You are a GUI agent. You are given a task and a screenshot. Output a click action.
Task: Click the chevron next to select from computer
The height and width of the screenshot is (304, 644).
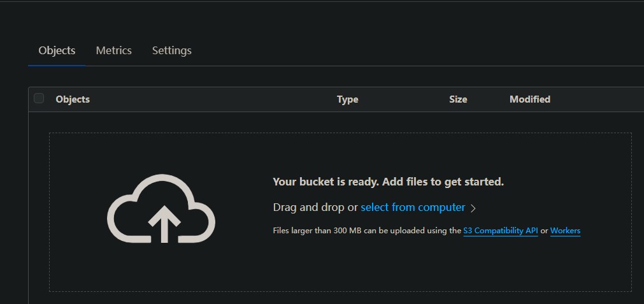click(473, 208)
